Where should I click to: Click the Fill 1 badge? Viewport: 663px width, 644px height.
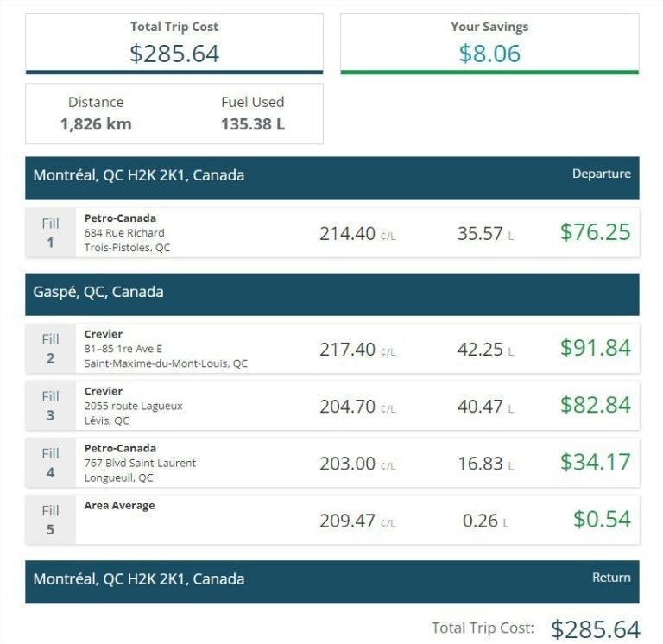pos(50,233)
